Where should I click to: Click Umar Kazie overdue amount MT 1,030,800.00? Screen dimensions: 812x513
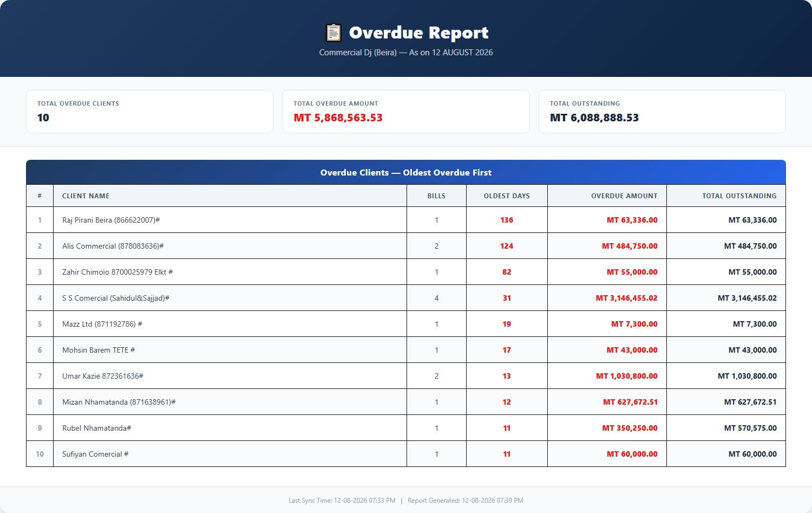pos(627,376)
